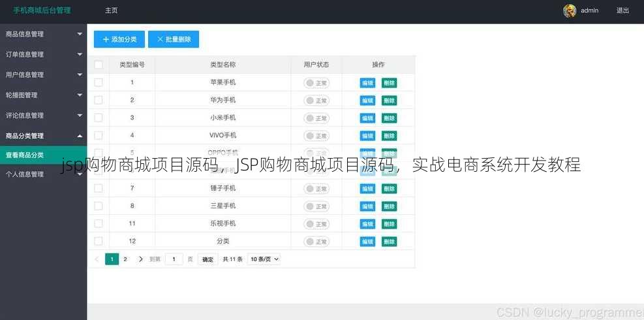Screen dimensions: 644x320
Task: Check the box for 锤子手机 row
Action: [x=99, y=188]
